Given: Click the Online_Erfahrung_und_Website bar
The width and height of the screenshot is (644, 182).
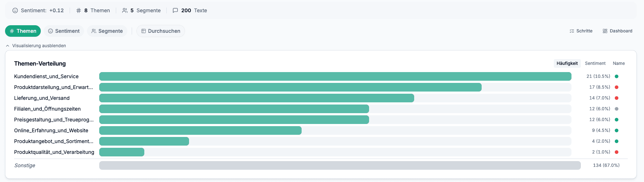Looking at the screenshot, I should click(200, 130).
